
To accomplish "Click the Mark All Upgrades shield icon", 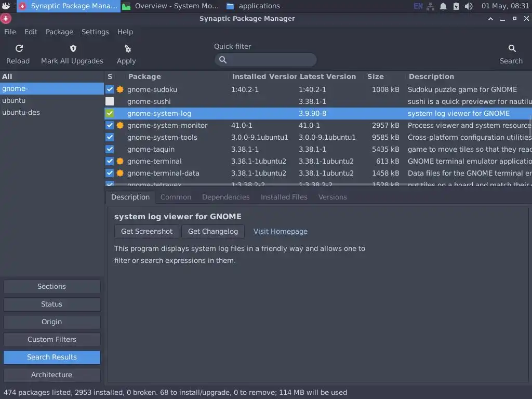I will pyautogui.click(x=73, y=48).
